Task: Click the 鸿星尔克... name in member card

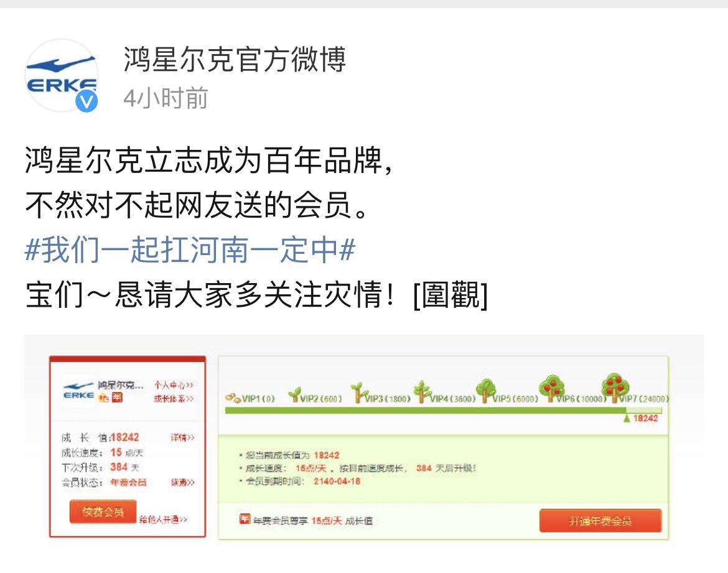Action: [121, 385]
